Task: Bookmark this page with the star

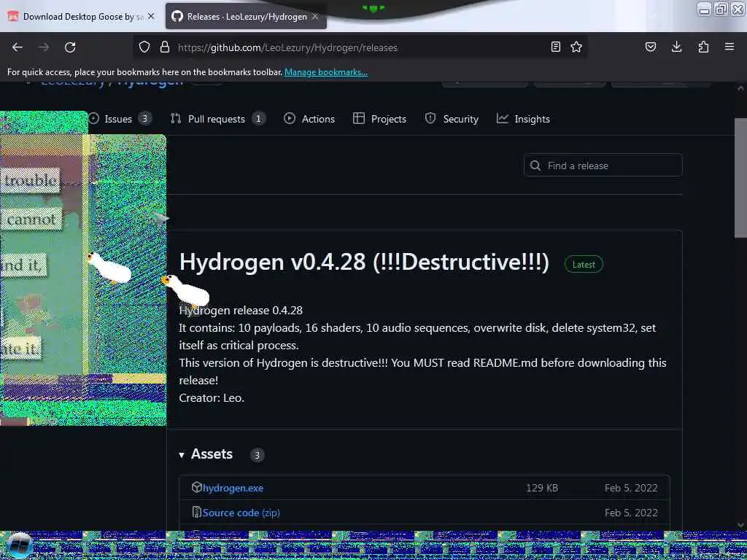Action: point(576,47)
